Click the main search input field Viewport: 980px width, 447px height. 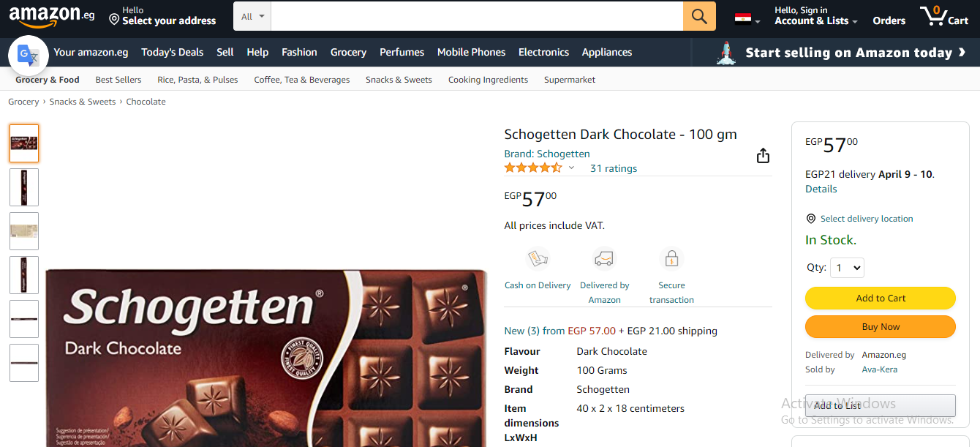coord(477,16)
